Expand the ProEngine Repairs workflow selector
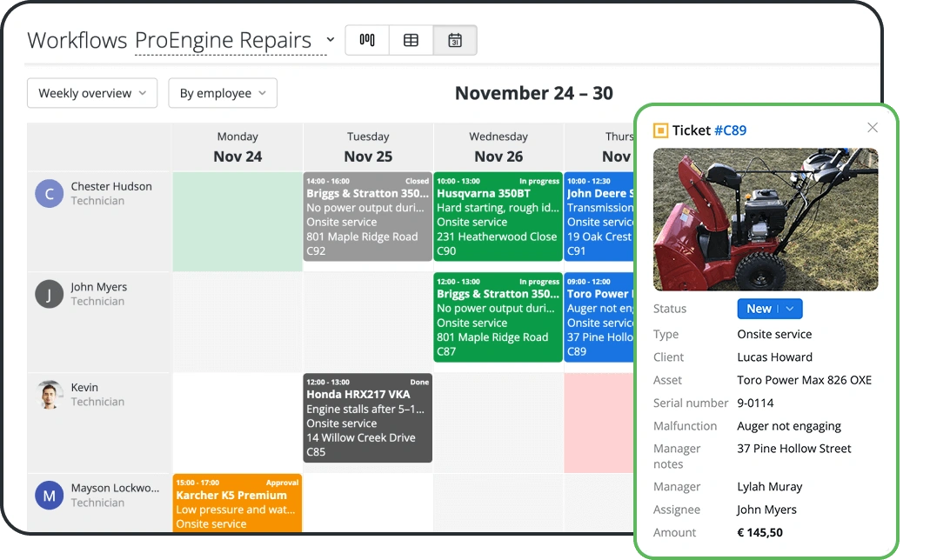The width and height of the screenshot is (950, 560). 330,40
